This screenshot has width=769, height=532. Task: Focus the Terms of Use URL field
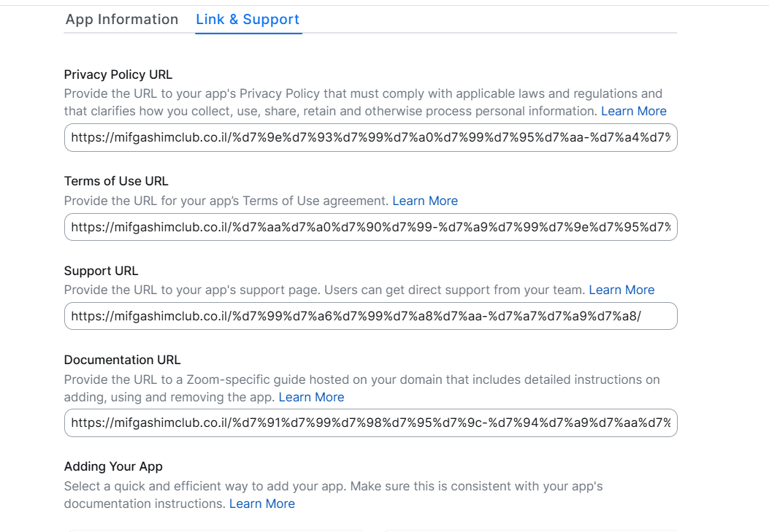pyautogui.click(x=370, y=227)
